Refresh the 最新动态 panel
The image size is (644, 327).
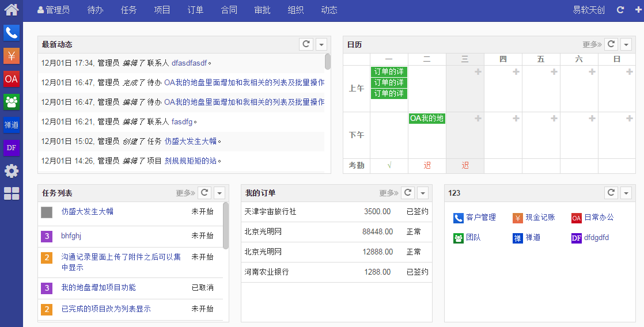tap(306, 44)
